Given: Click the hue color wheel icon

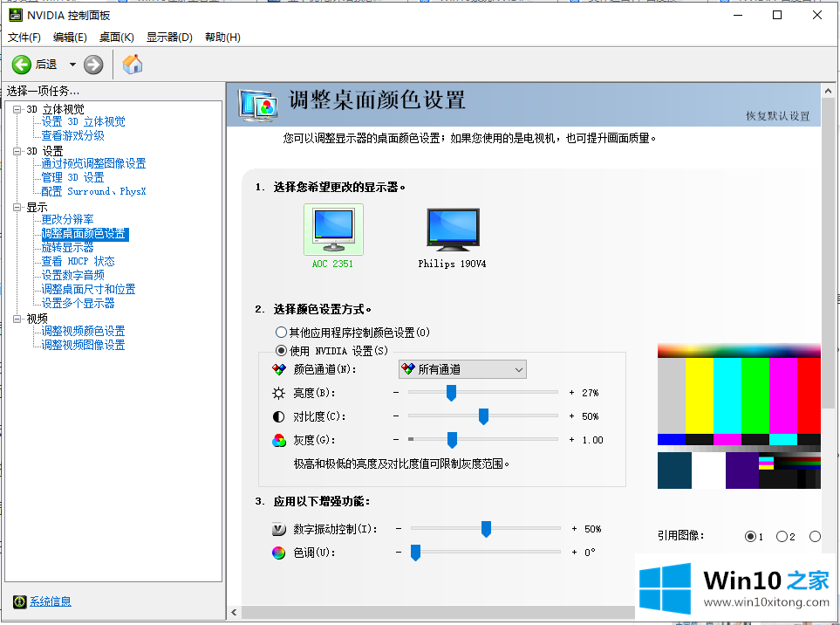Looking at the screenshot, I should (278, 553).
